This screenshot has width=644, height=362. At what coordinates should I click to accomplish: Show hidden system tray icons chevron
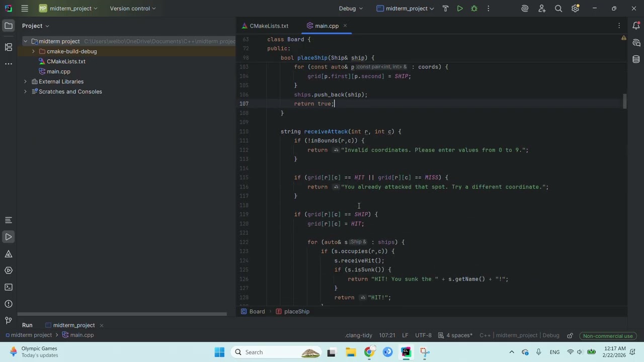point(512,352)
